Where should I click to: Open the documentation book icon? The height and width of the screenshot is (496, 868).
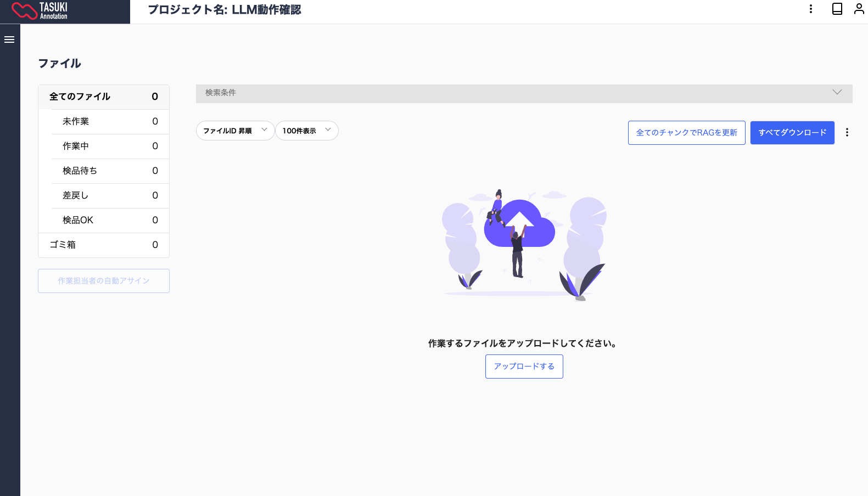(837, 9)
